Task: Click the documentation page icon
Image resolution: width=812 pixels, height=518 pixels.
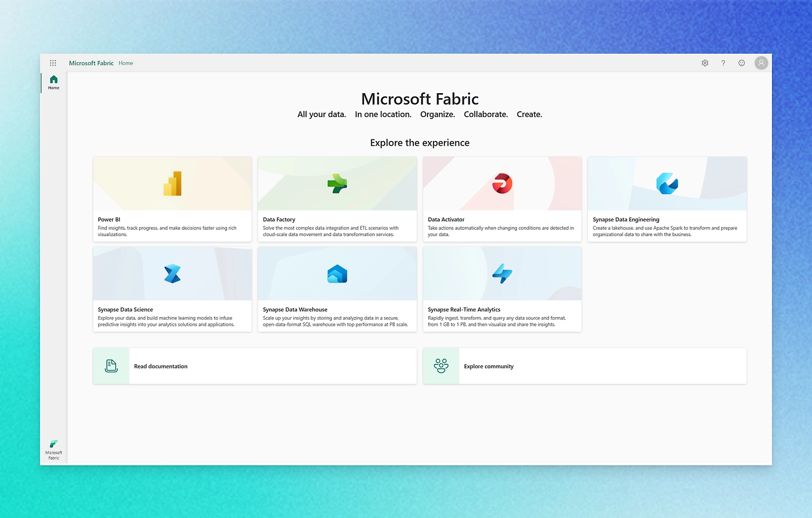Action: [111, 366]
